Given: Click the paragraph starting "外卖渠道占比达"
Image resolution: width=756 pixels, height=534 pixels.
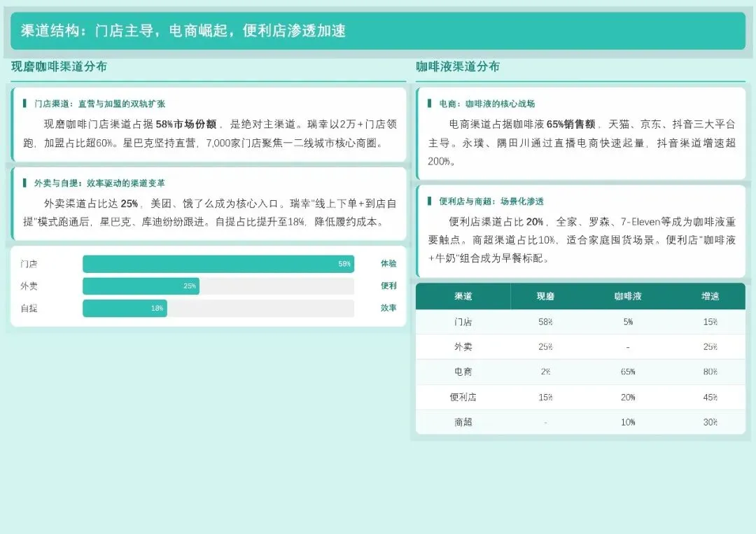Looking at the screenshot, I should (210, 213).
